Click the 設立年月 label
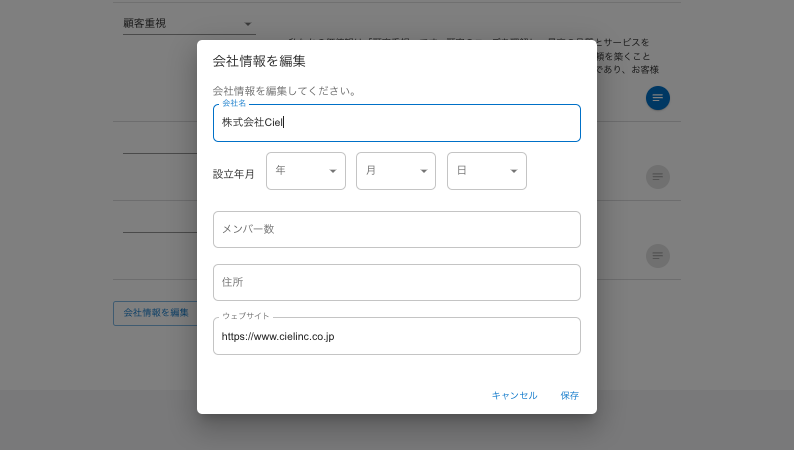Image resolution: width=794 pixels, height=450 pixels. click(233, 174)
